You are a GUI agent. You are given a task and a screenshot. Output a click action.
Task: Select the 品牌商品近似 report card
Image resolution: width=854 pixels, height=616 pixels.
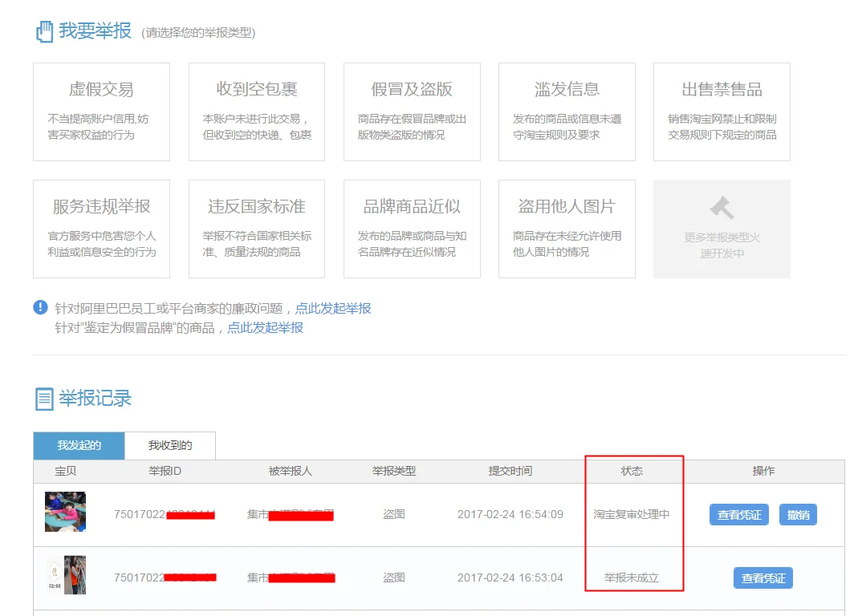click(412, 229)
